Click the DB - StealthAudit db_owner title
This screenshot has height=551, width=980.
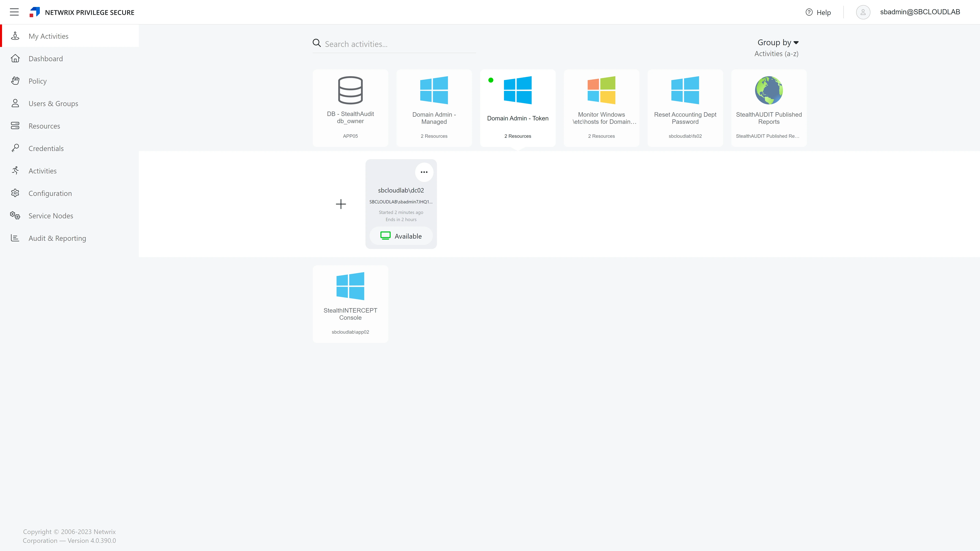click(x=350, y=117)
